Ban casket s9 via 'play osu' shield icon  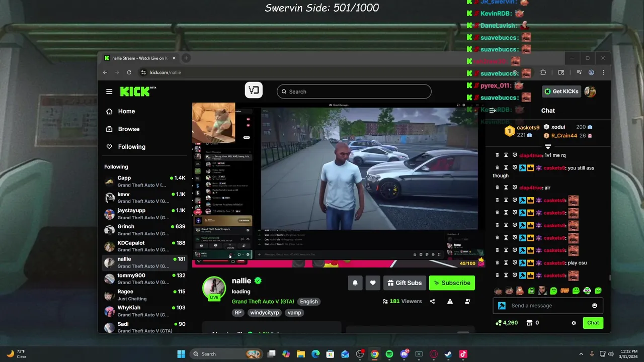click(x=515, y=263)
